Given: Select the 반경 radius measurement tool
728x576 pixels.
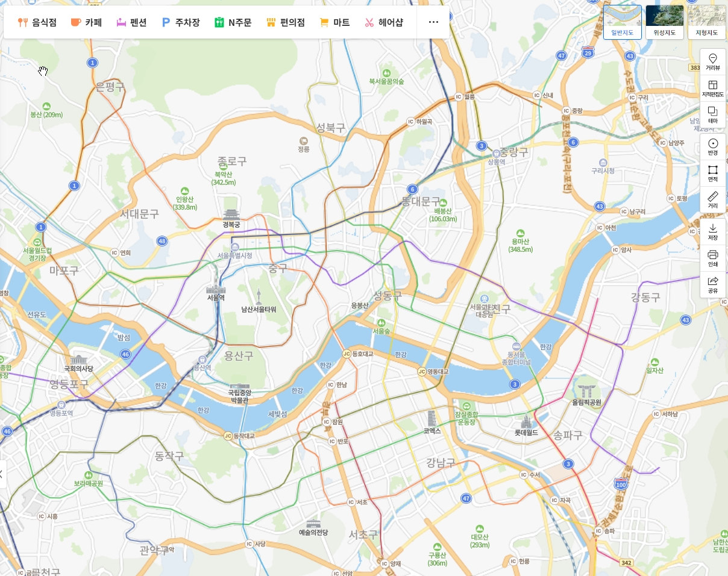Looking at the screenshot, I should click(x=713, y=147).
